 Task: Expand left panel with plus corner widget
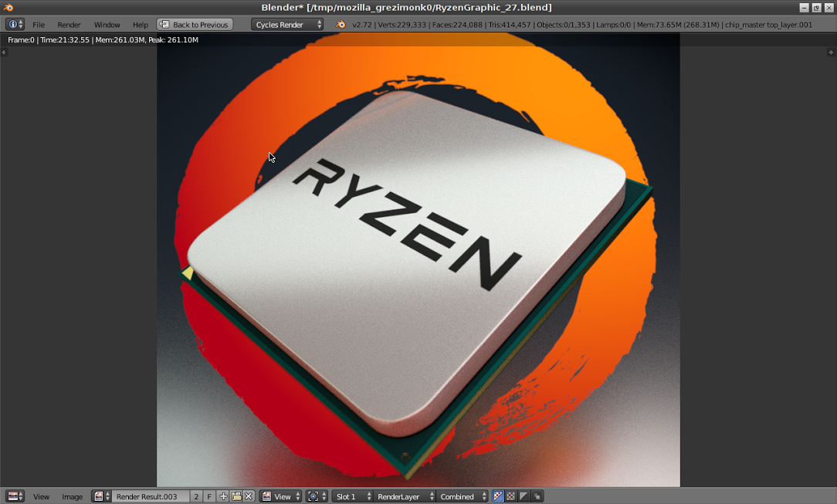(x=4, y=52)
